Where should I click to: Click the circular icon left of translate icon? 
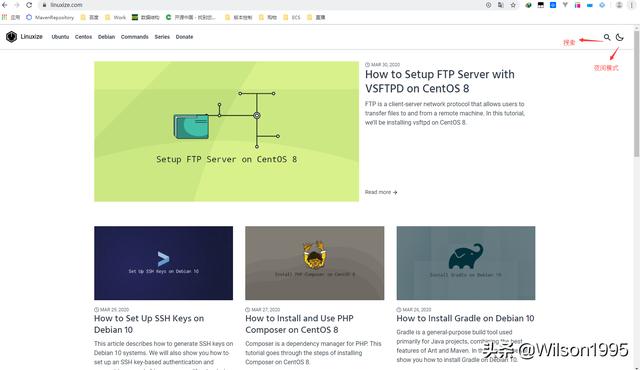[x=488, y=5]
